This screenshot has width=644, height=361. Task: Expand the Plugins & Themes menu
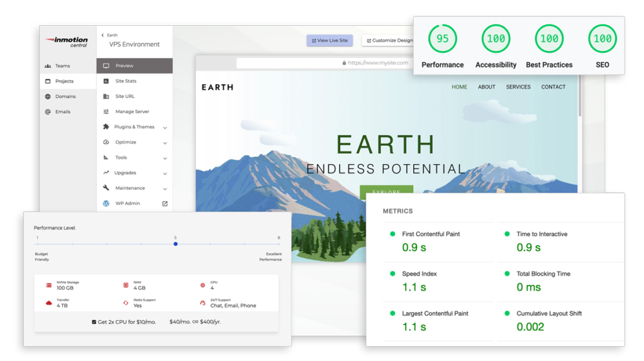pyautogui.click(x=165, y=128)
